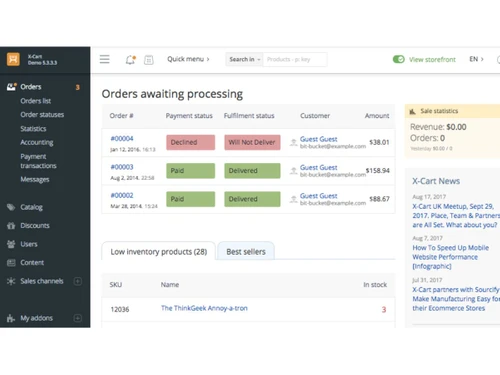Click the Users group icon
The width and height of the screenshot is (500, 375).
[x=11, y=244]
